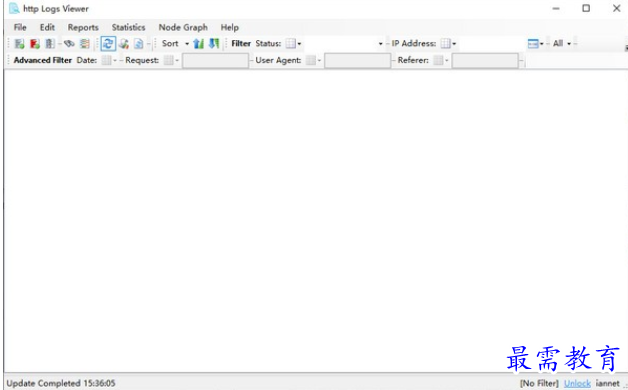Screen dimensions: 628x390
Task: Click the User Agent filter grid icon
Action: [x=311, y=60]
